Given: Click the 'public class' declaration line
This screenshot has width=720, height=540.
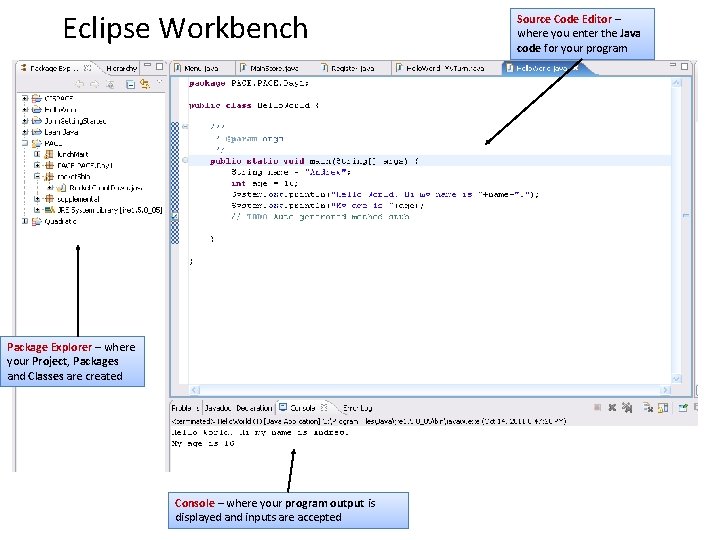Looking at the screenshot, I should click(254, 106).
